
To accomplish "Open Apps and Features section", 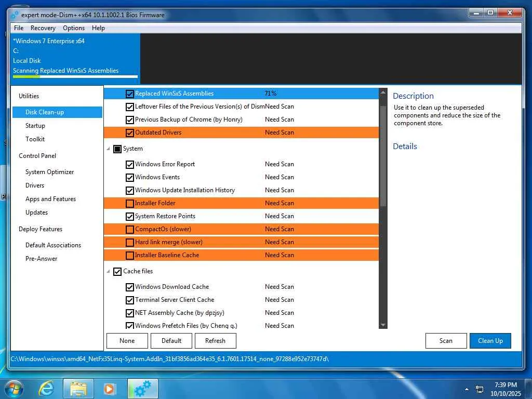I will [50, 199].
